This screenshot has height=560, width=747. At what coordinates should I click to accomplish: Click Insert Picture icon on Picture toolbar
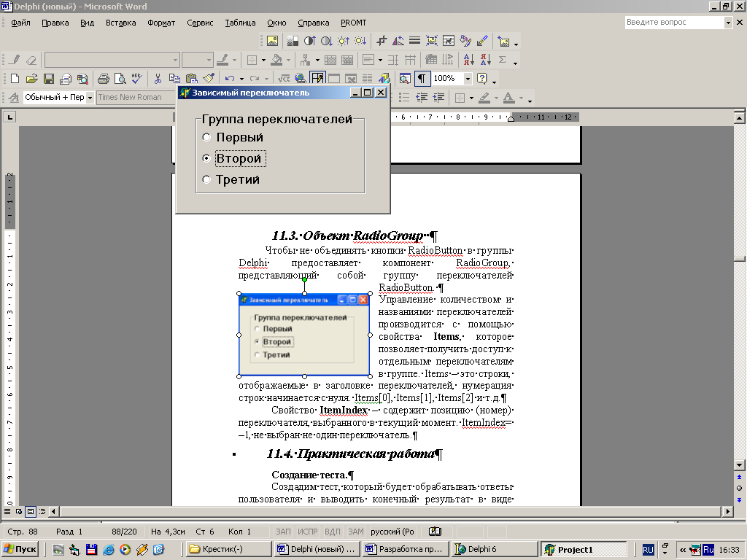click(x=273, y=41)
